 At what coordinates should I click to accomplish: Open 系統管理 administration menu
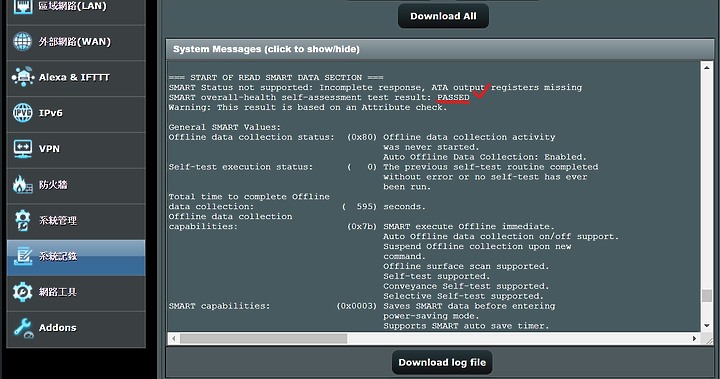(x=76, y=221)
